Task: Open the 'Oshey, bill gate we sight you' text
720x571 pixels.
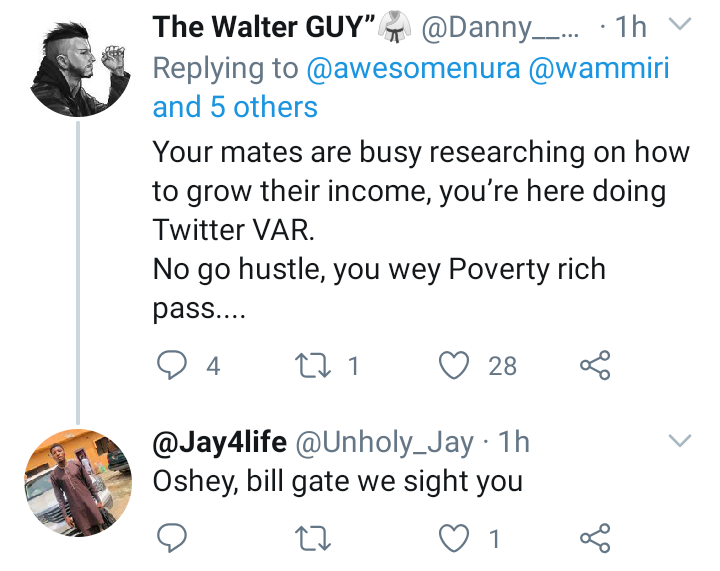Action: click(x=337, y=481)
